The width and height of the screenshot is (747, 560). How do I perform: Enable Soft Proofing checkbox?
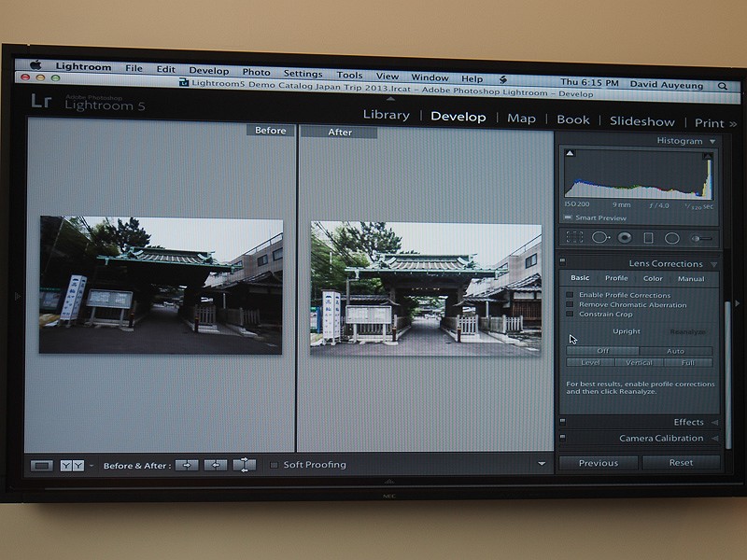click(x=274, y=465)
